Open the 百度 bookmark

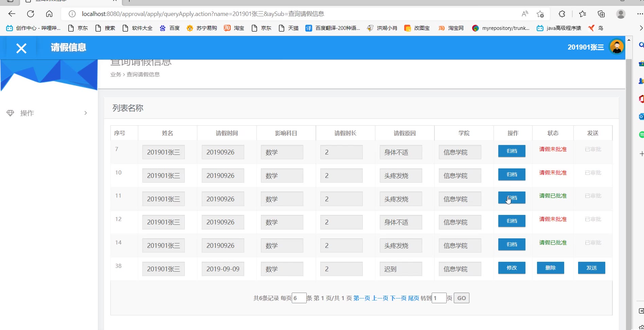(170, 28)
